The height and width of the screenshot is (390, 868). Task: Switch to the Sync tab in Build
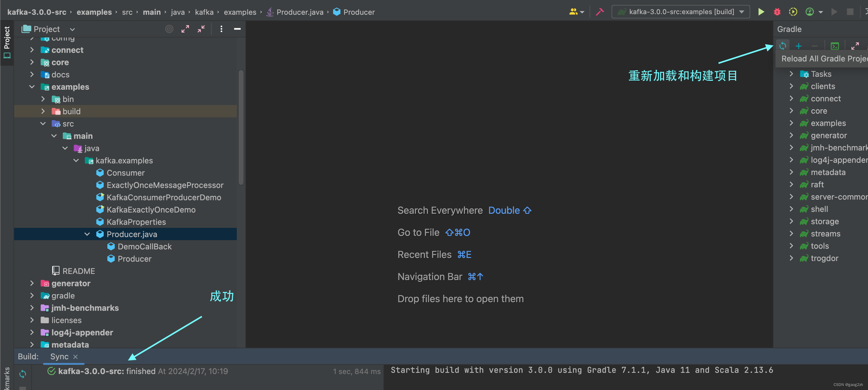pos(59,357)
